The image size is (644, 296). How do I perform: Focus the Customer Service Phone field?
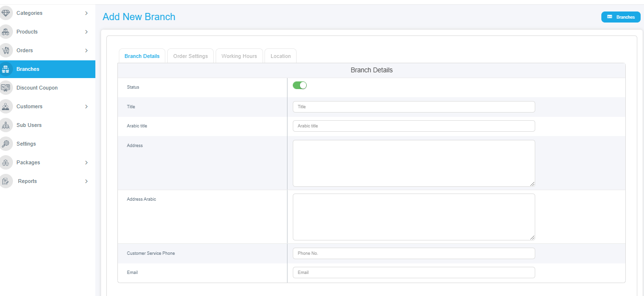pyautogui.click(x=414, y=253)
